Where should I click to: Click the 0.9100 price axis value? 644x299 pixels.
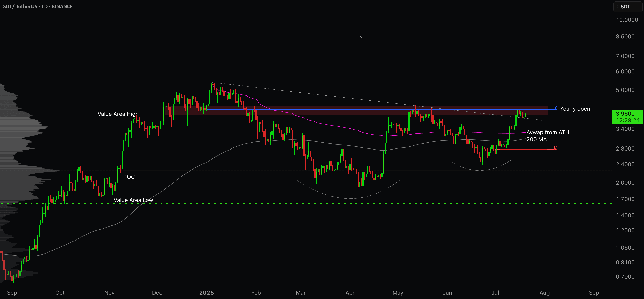coord(625,262)
